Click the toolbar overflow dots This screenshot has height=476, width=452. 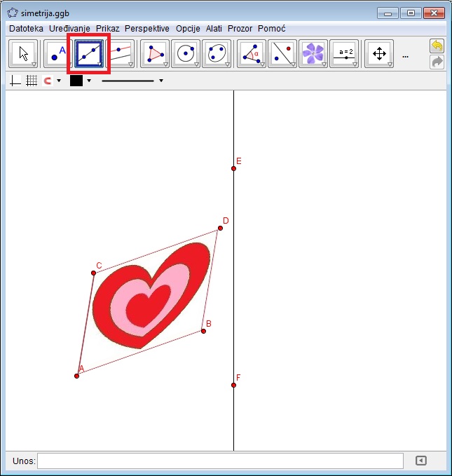pos(405,57)
